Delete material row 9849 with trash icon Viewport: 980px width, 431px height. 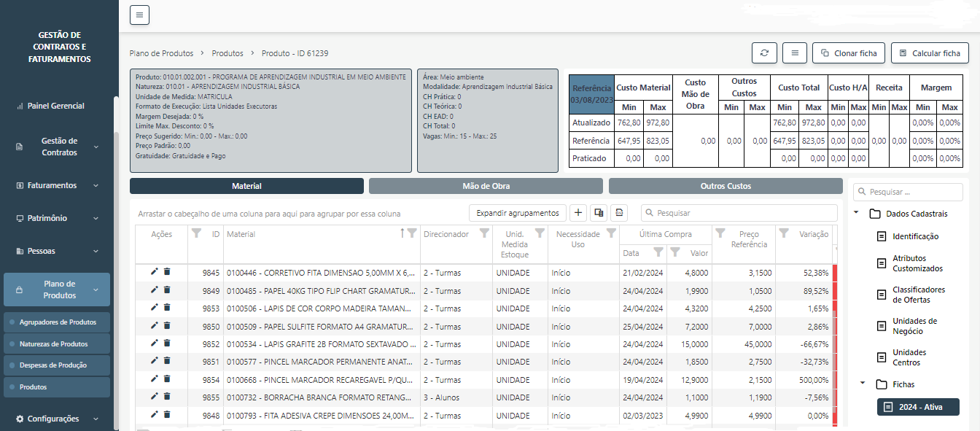pyautogui.click(x=167, y=290)
